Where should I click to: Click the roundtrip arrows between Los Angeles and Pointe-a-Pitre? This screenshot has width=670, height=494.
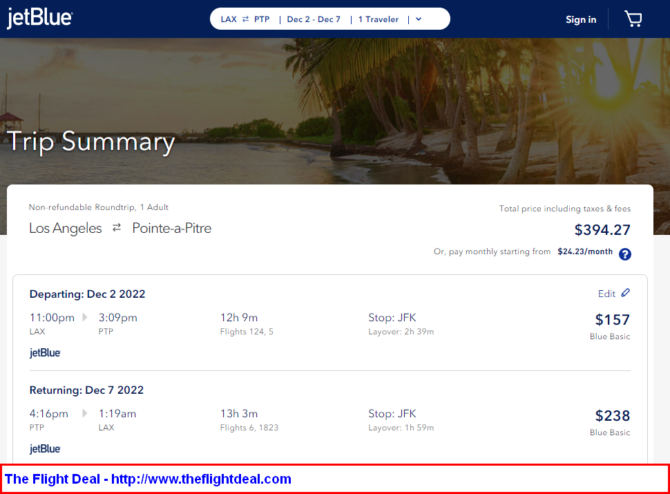(117, 228)
